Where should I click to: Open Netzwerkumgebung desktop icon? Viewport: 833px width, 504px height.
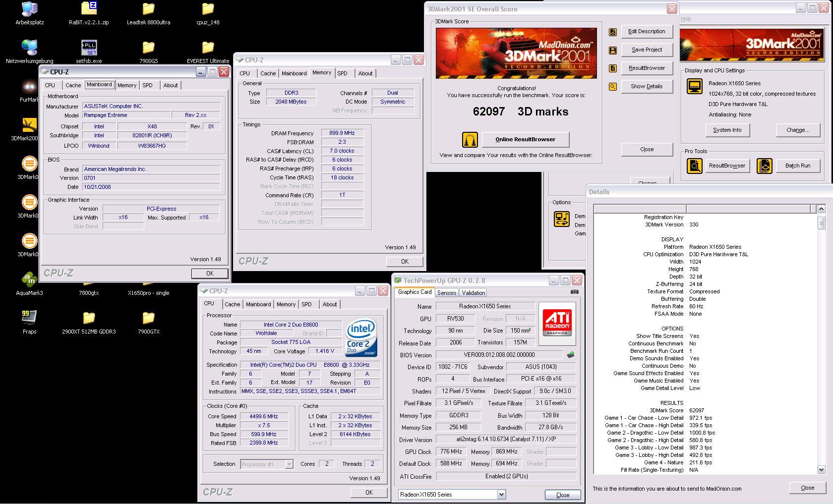(30, 48)
